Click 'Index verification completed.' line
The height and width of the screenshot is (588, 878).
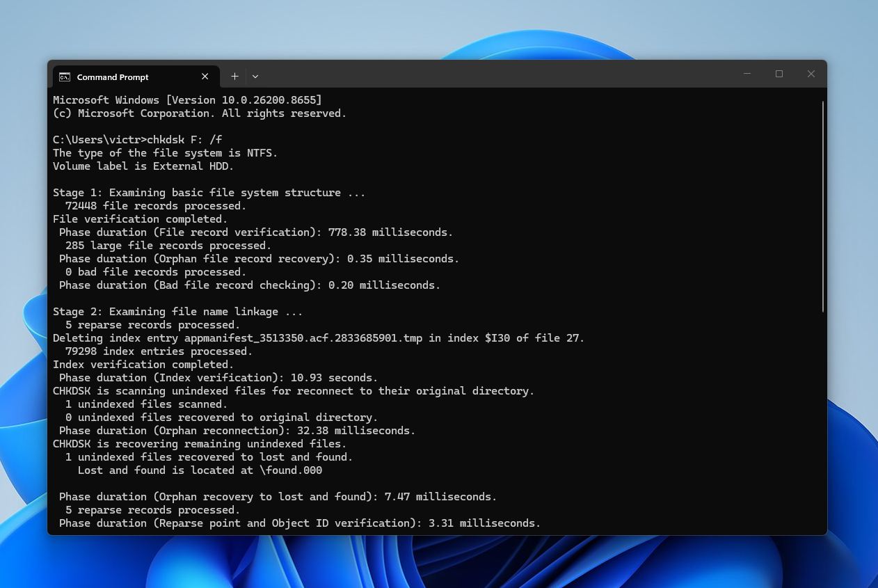point(143,365)
